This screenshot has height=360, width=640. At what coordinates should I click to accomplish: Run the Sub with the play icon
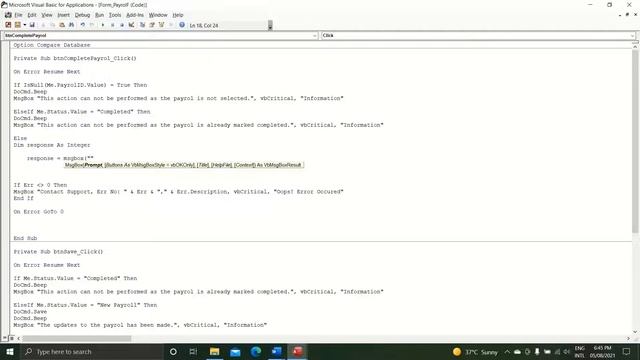(103, 25)
